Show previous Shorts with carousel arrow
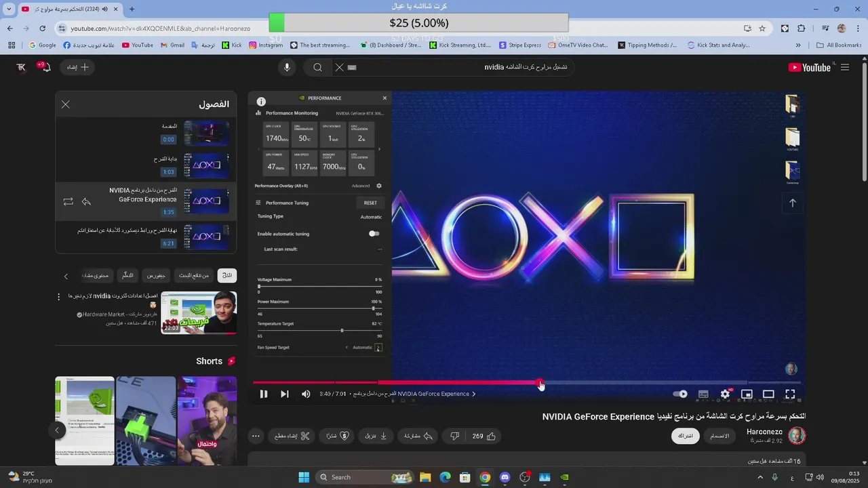This screenshot has height=488, width=868. point(57,430)
